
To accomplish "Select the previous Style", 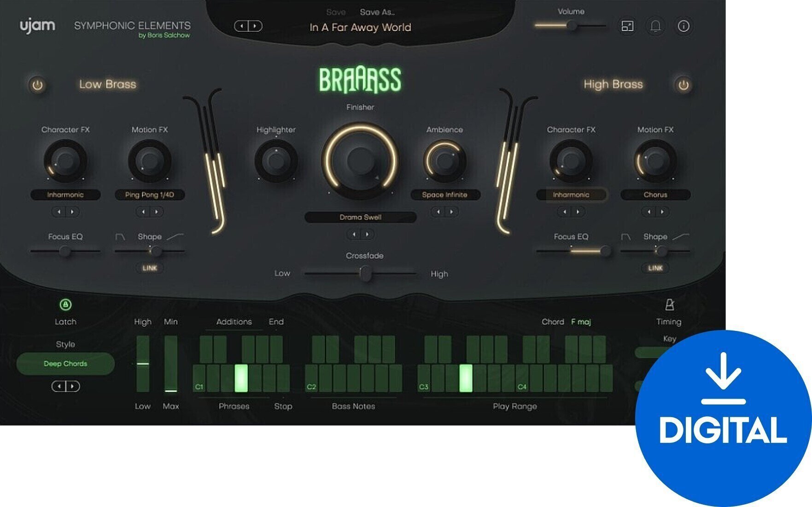I will click(x=58, y=386).
